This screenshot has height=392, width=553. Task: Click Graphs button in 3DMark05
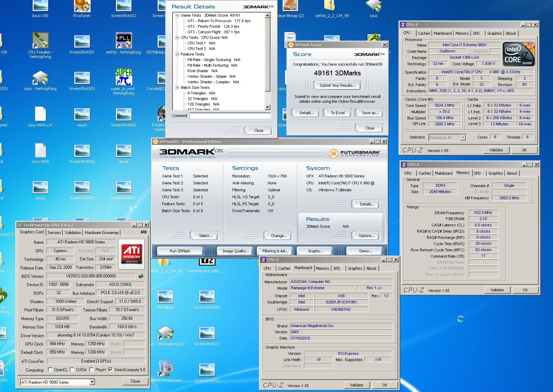click(315, 251)
